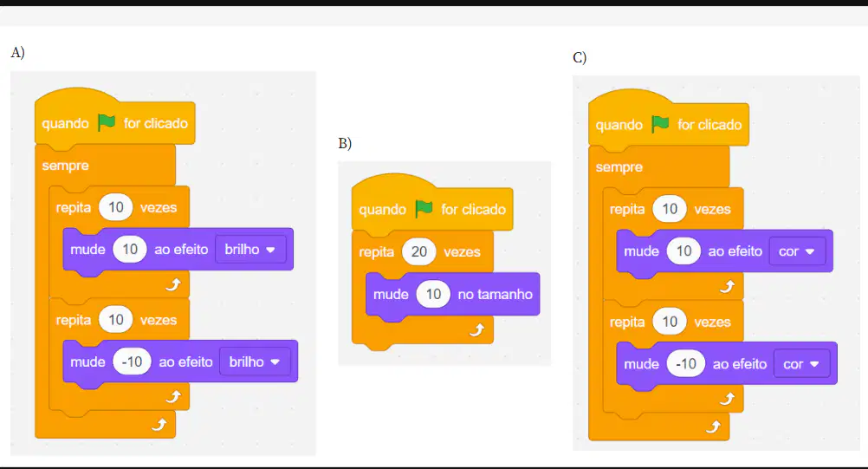This screenshot has height=469, width=868.
Task: Click loop arrow at bottom of script A sempre
Action: (159, 425)
